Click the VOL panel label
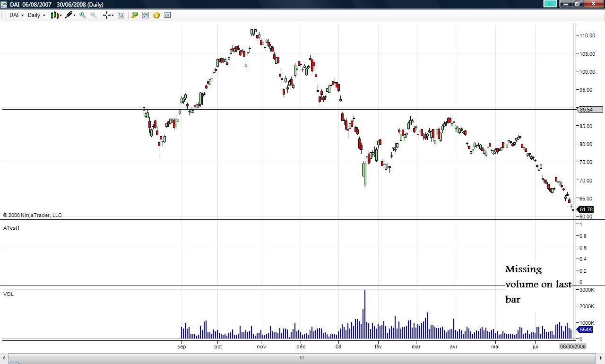Image resolution: width=605 pixels, height=364 pixels. (x=9, y=294)
